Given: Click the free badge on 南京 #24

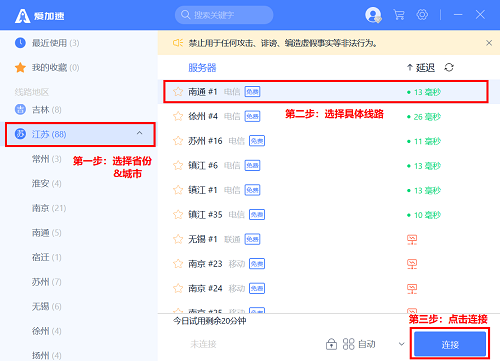Looking at the screenshot, I should 257,288.
